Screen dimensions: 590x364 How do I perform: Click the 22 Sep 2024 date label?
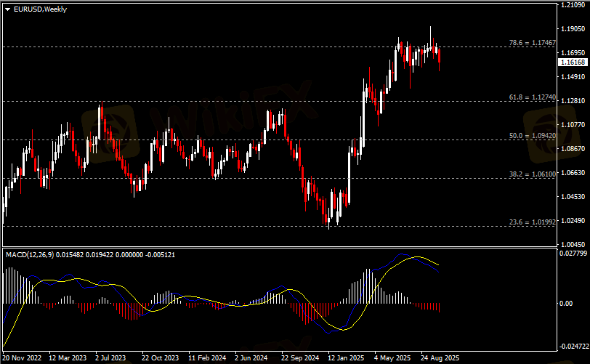pos(299,358)
